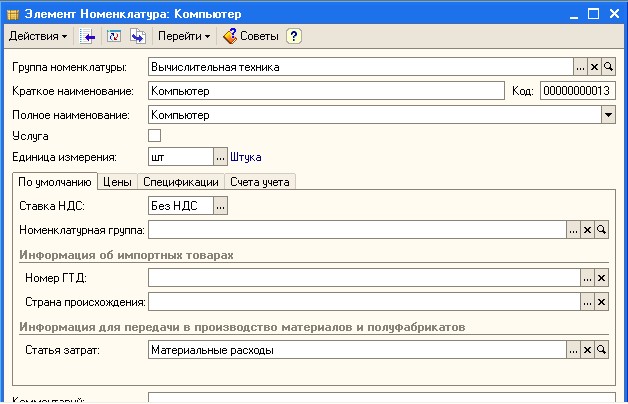The image size is (628, 404).
Task: Click the Единица измерения field
Action: pos(181,157)
